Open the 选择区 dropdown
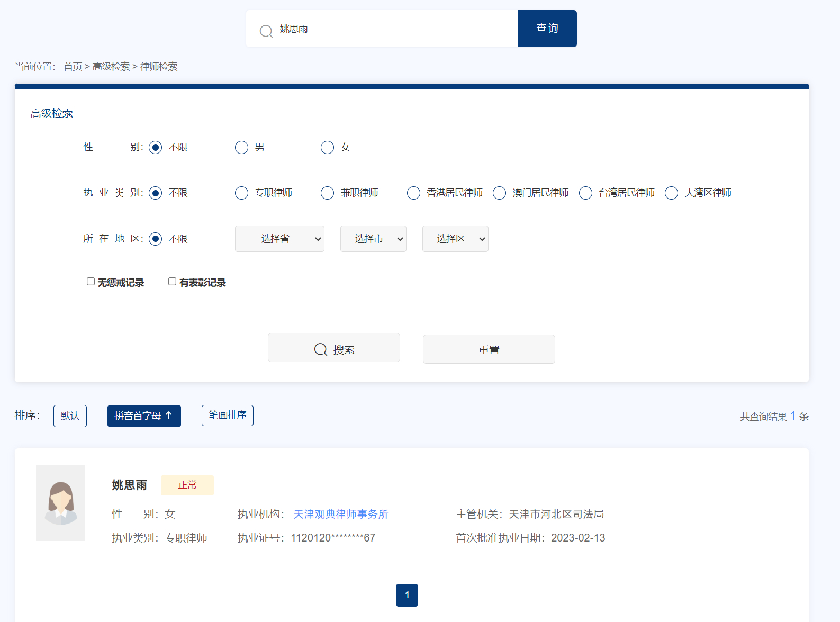Image resolution: width=840 pixels, height=622 pixels. 455,239
